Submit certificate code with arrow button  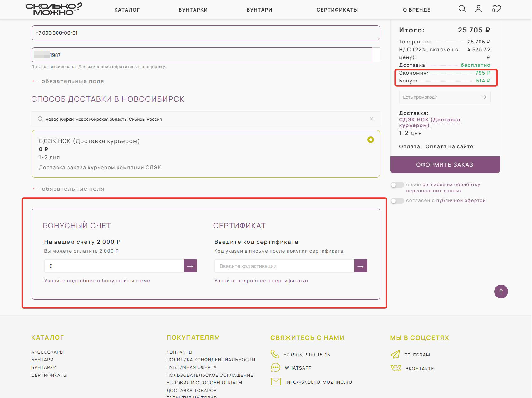[361, 266]
